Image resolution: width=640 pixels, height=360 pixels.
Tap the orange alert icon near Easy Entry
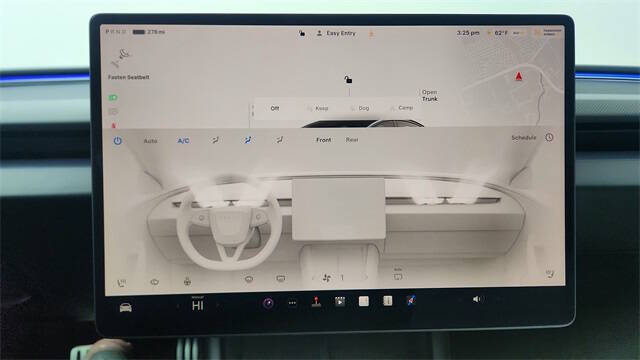[x=371, y=34]
